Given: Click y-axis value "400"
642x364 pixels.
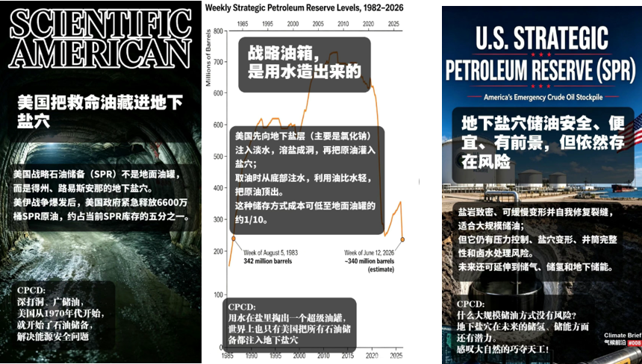Looking at the screenshot, I should tap(218, 188).
